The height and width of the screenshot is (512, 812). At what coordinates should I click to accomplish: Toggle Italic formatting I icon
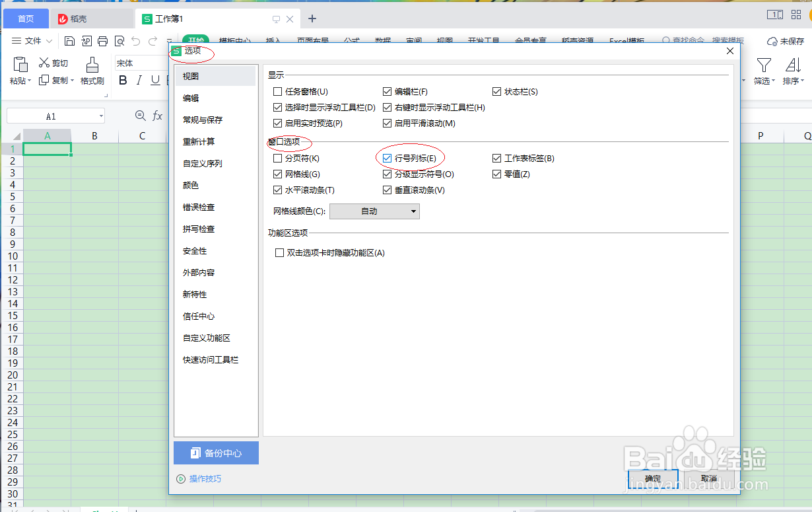pos(139,80)
